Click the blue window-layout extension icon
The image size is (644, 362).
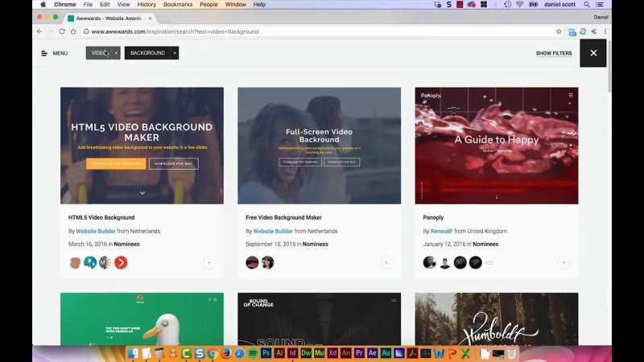(x=572, y=32)
